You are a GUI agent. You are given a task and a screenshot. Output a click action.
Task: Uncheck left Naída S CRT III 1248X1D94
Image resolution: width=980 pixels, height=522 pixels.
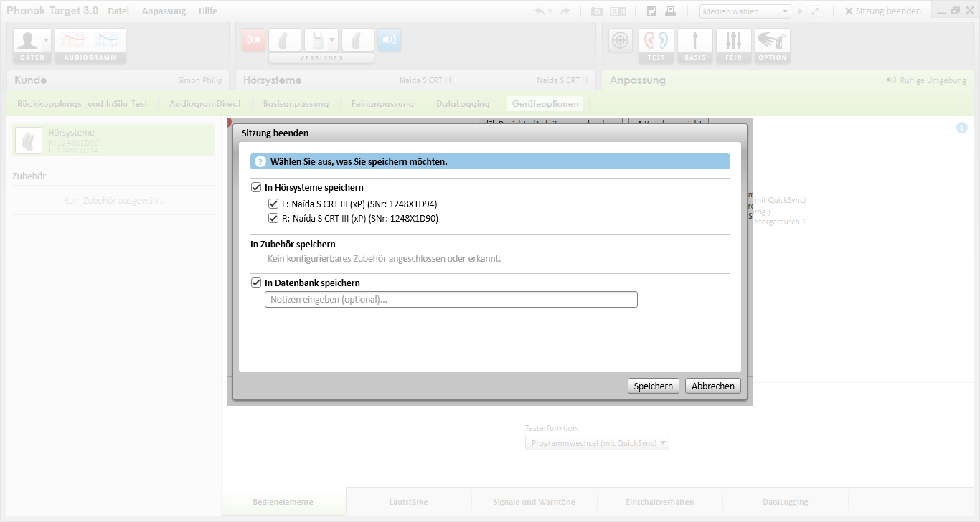click(x=273, y=204)
